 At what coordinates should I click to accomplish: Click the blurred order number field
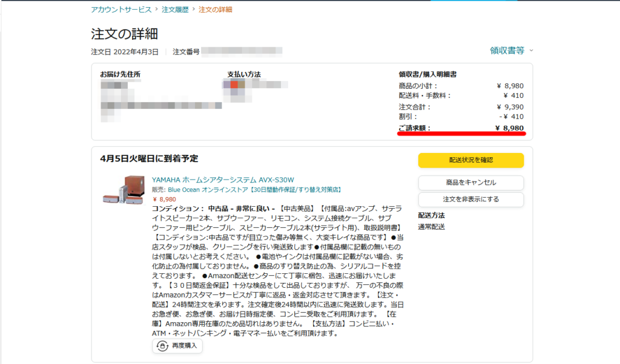pos(242,52)
